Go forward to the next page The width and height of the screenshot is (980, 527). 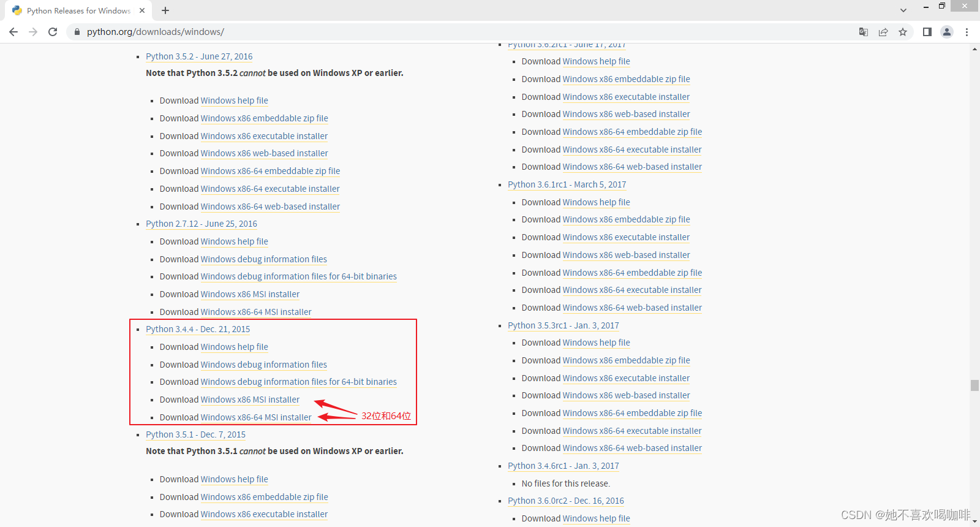33,32
